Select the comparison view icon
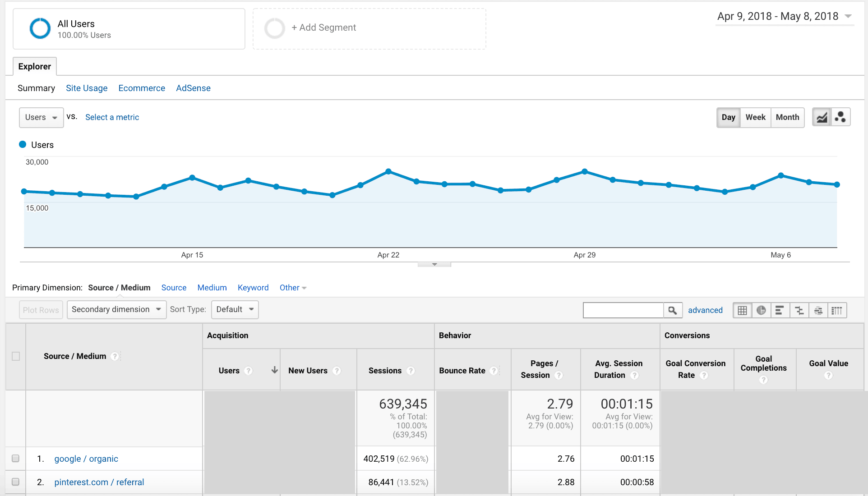This screenshot has height=496, width=868. 799,310
